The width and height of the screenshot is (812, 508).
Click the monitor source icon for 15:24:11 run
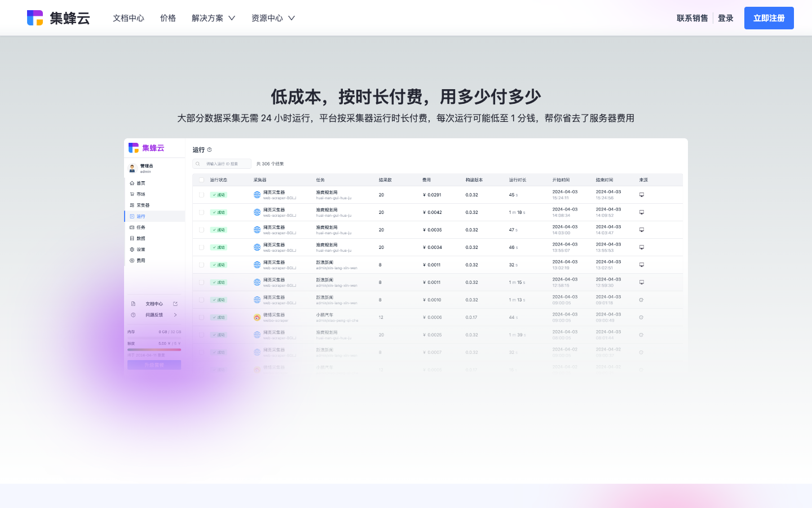(x=642, y=195)
